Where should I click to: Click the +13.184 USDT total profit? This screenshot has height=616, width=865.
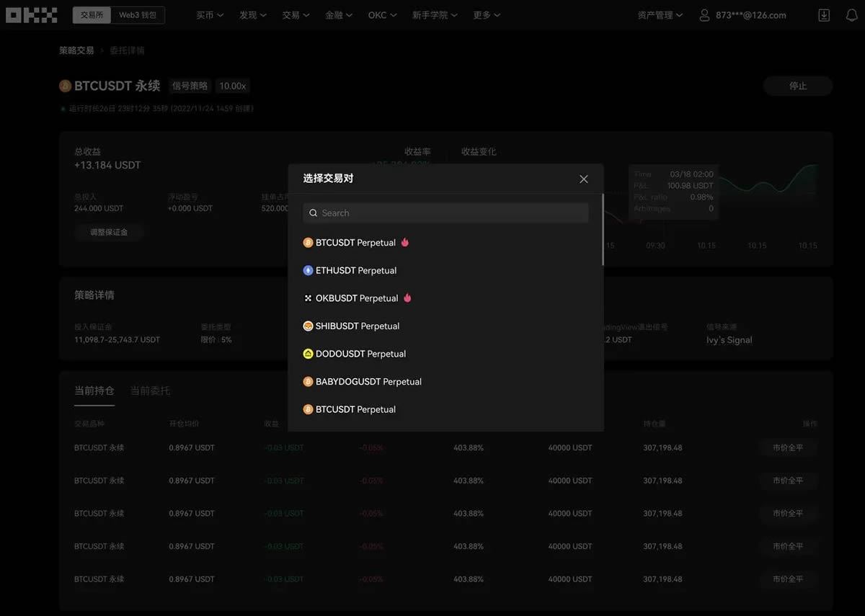(x=107, y=165)
